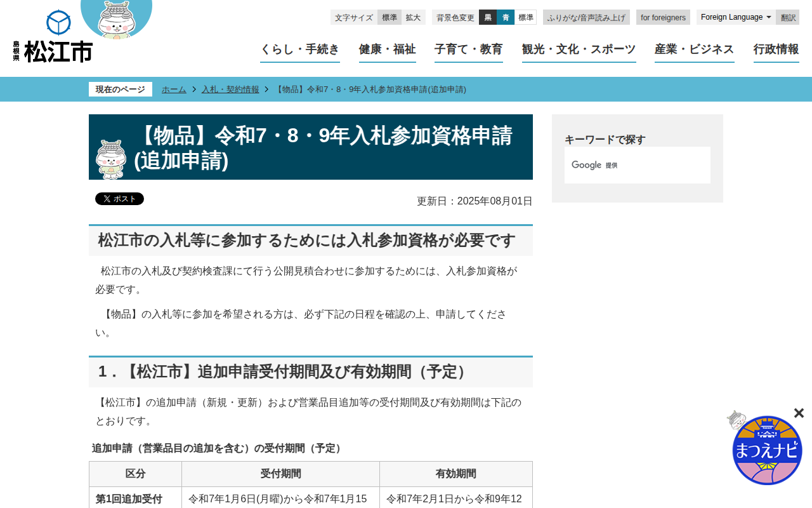Set text size to 標準
Viewport: 812px width, 508px height.
[390, 17]
